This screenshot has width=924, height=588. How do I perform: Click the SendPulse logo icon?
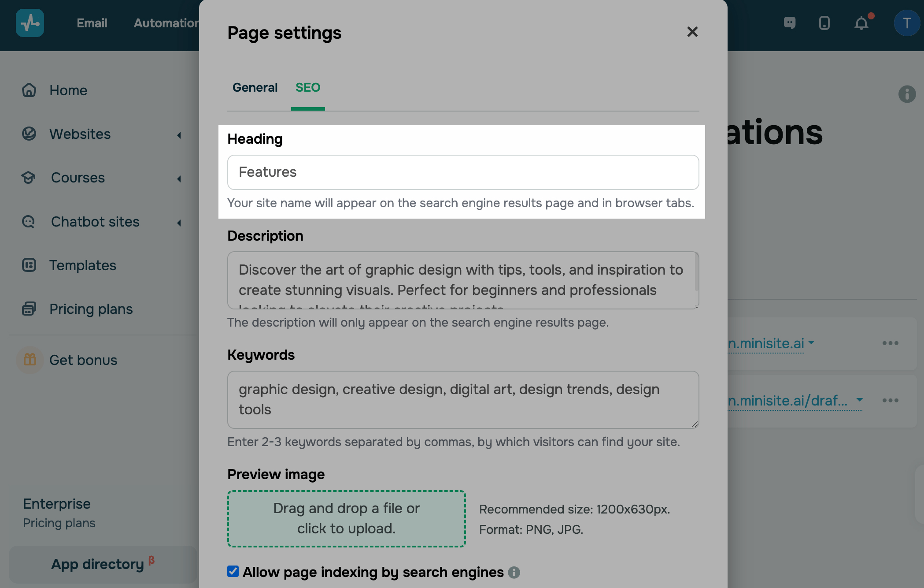(30, 23)
